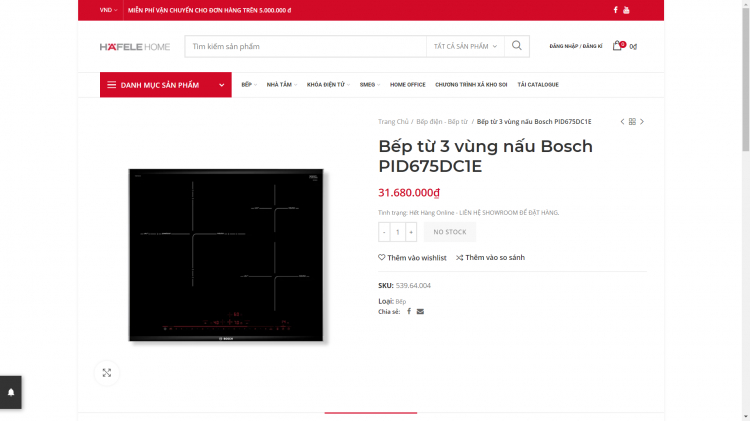The width and height of the screenshot is (750, 421).
Task: Expand product image to fullscreen
Action: 107,373
